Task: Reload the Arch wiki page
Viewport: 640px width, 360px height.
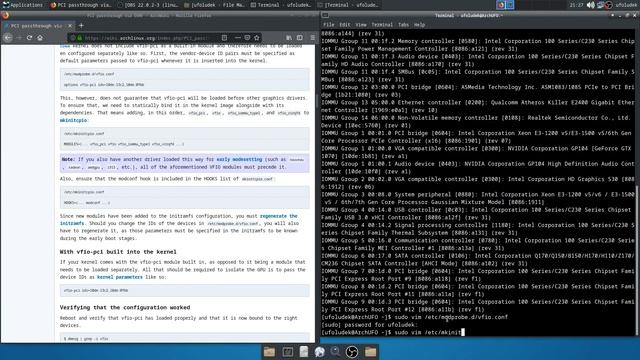Action: click(x=29, y=38)
